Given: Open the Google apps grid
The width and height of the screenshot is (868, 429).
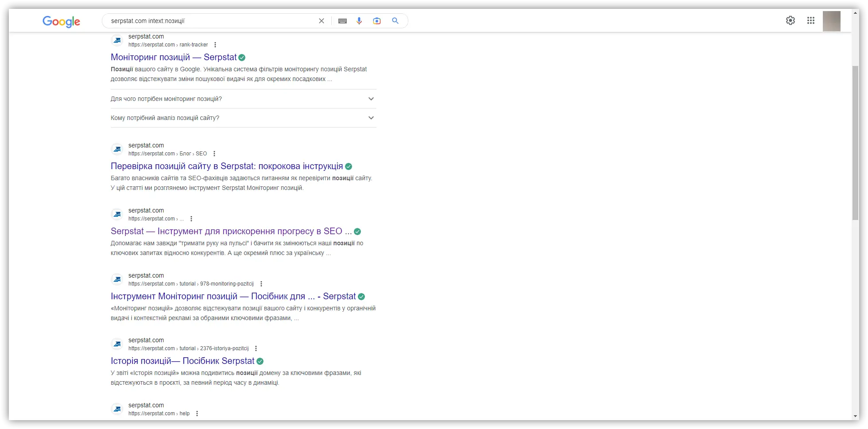Looking at the screenshot, I should coord(811,20).
